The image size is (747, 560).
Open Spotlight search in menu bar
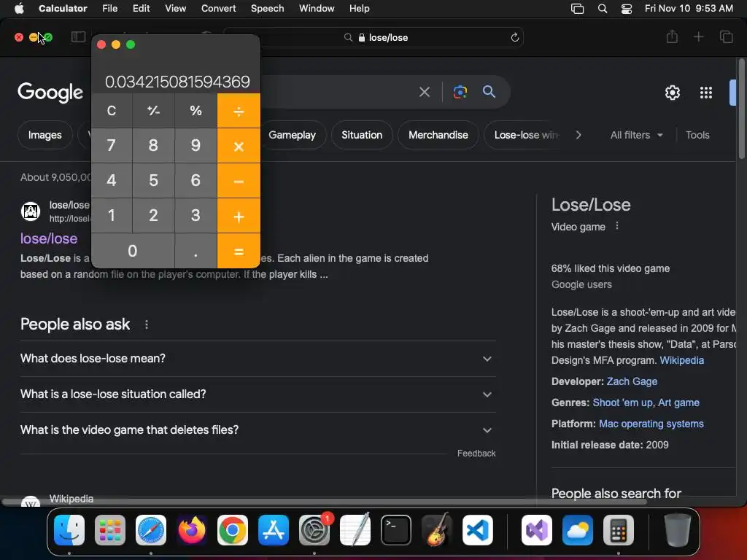(x=602, y=9)
